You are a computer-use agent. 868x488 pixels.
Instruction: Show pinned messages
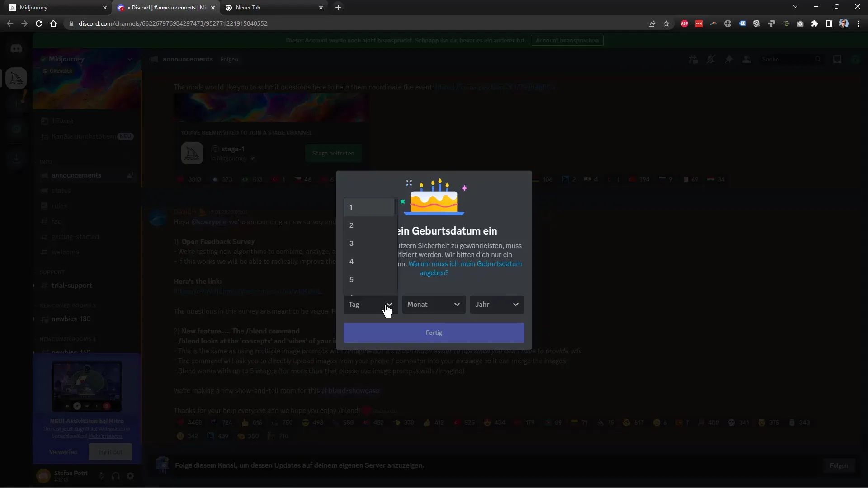pos(729,59)
